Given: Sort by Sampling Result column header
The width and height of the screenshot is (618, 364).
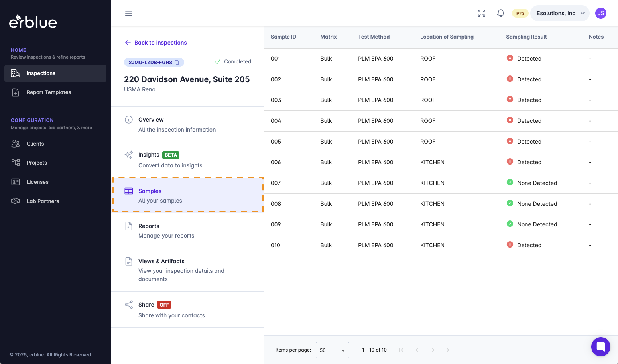Looking at the screenshot, I should 526,37.
